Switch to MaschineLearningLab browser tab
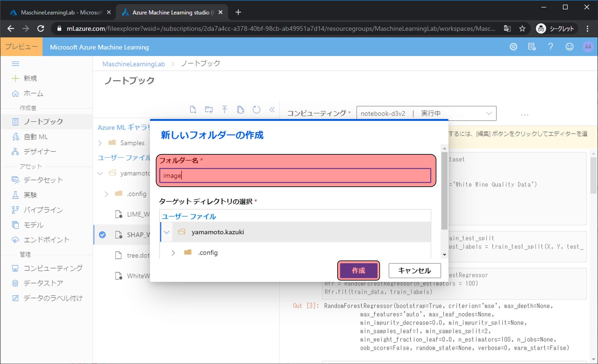This screenshot has height=364, width=598. (x=61, y=12)
